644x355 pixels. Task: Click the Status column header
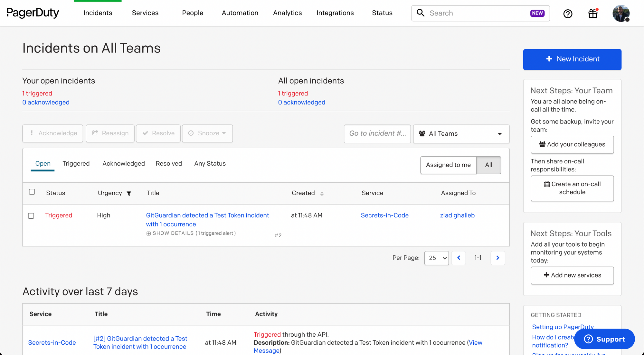[x=55, y=193]
